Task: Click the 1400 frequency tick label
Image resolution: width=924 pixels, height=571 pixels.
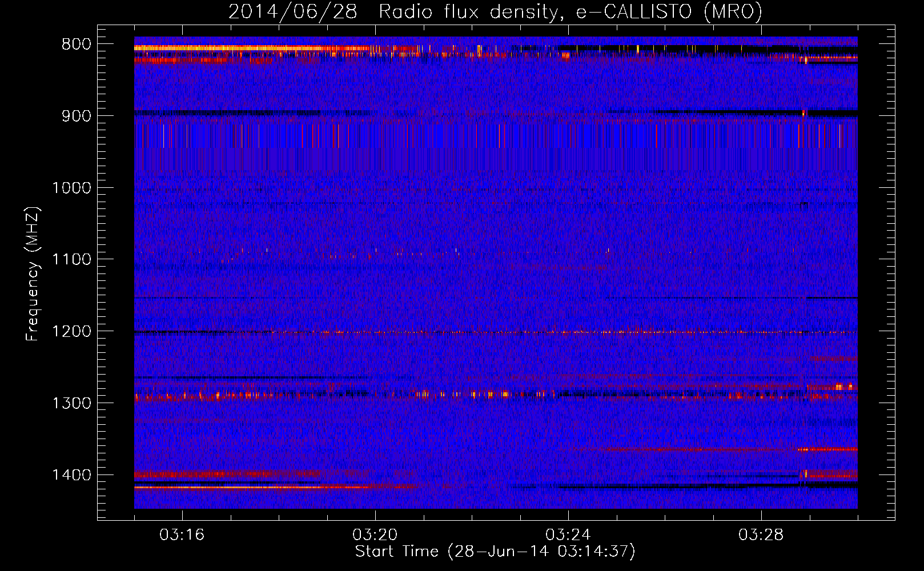Action: 71,475
